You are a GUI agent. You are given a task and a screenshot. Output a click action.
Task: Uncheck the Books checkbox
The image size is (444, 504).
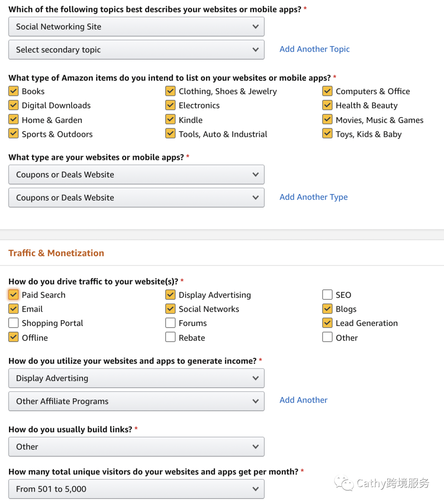(x=14, y=91)
